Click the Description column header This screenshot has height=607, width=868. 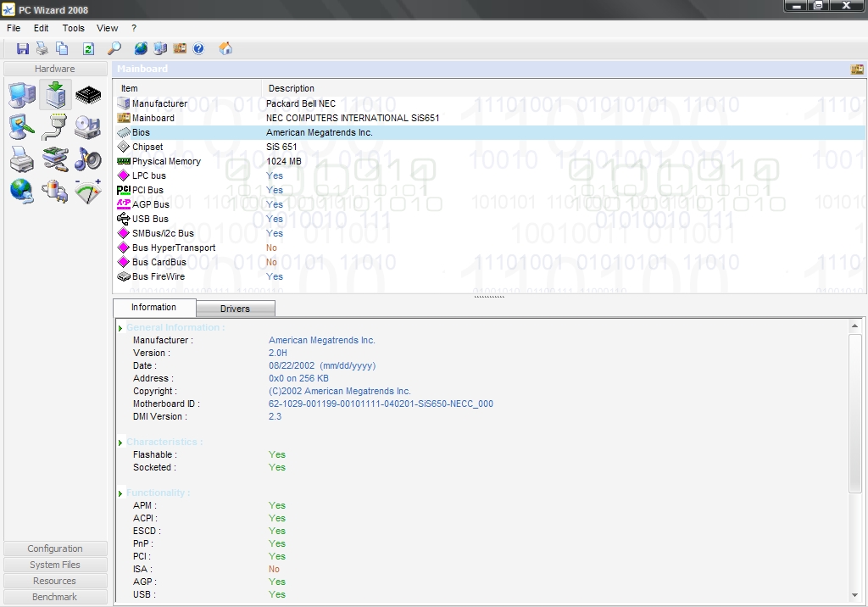tap(564, 88)
